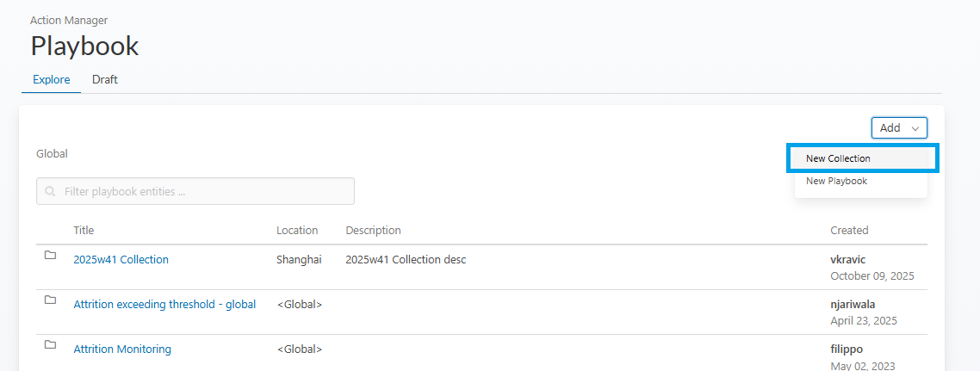Click the Action Manager breadcrumb text
980x371 pixels.
(69, 20)
